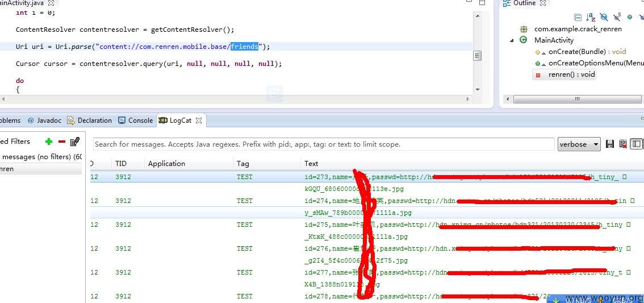644x303 pixels.
Task: Switch to the Problems tab
Action: (10, 121)
